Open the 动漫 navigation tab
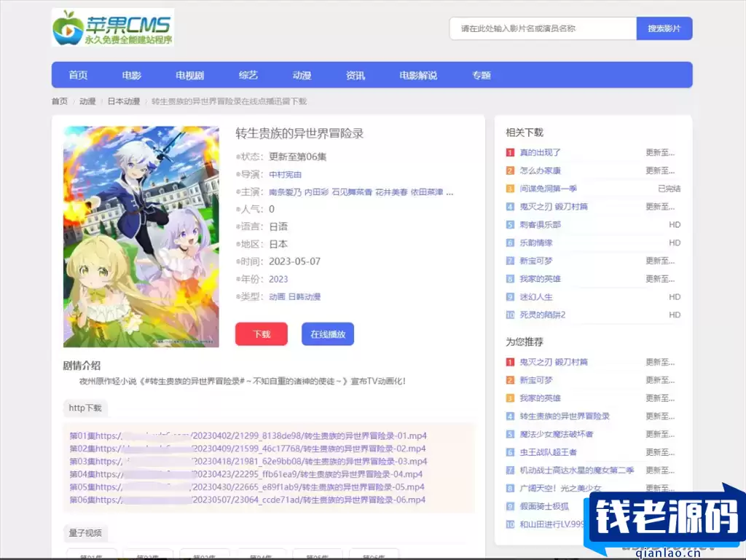 302,75
